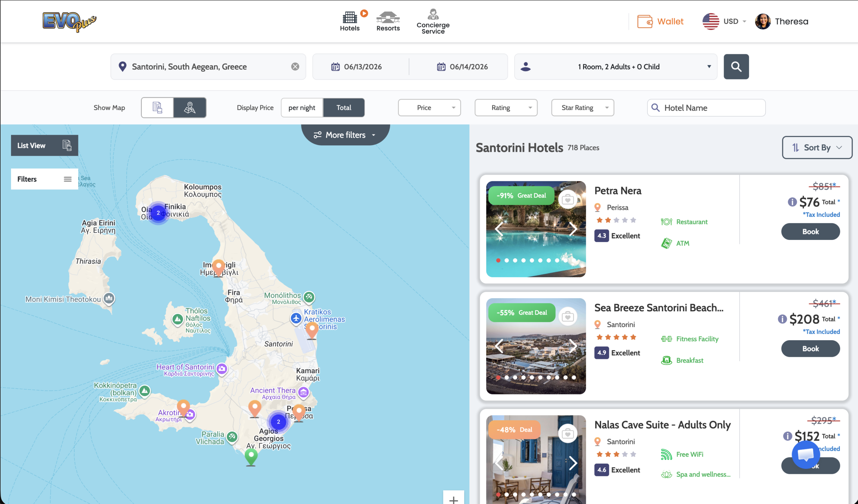The image size is (858, 504).
Task: Click the Kokkinópetra marker icon
Action: 145,391
